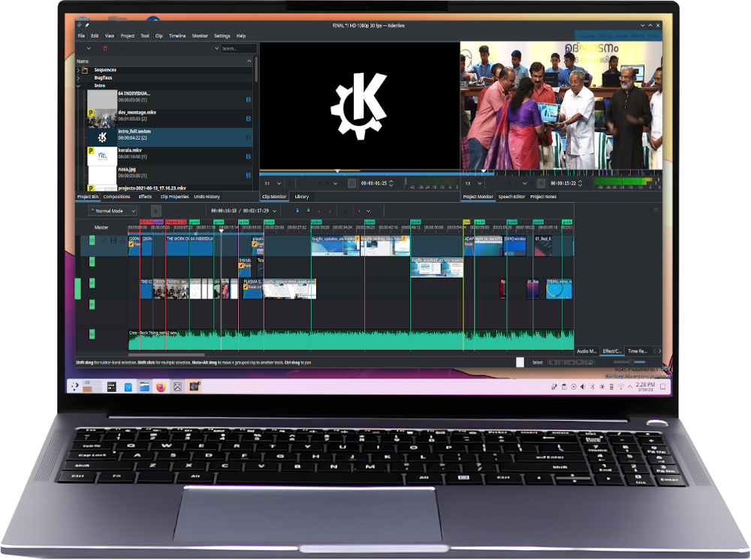The width and height of the screenshot is (751, 560).
Task: Click the play button in timeline toolbar
Action: (155, 211)
